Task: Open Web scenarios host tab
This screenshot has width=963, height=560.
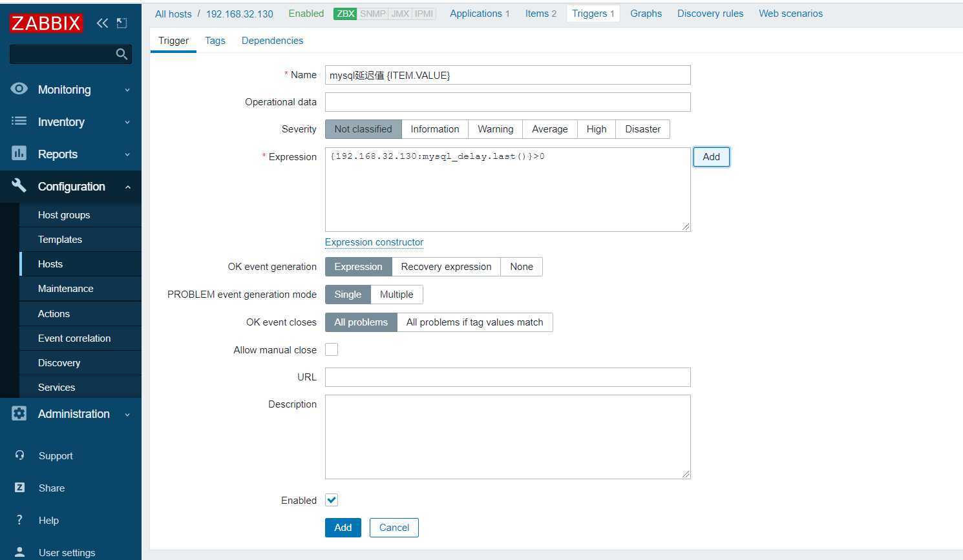Action: click(790, 14)
